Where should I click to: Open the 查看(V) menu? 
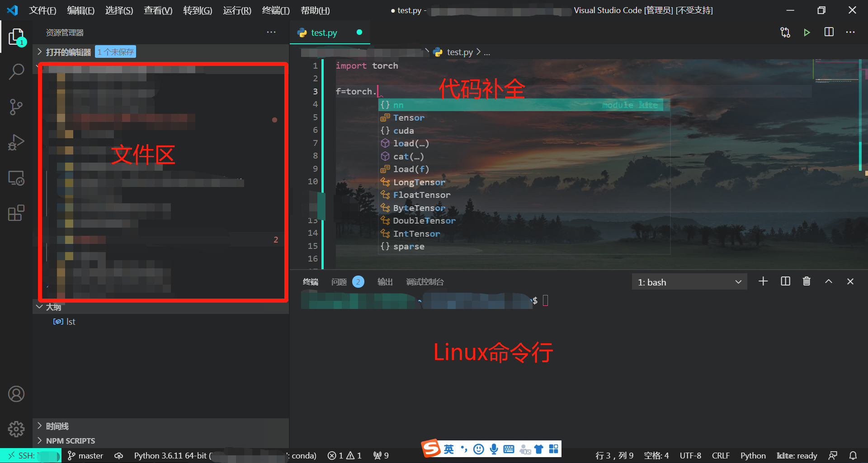click(x=158, y=10)
